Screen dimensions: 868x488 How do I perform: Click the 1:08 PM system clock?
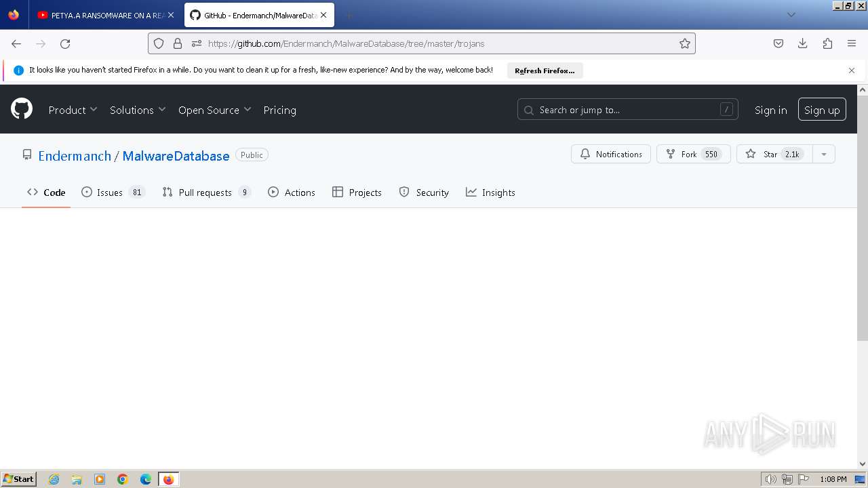(x=833, y=479)
